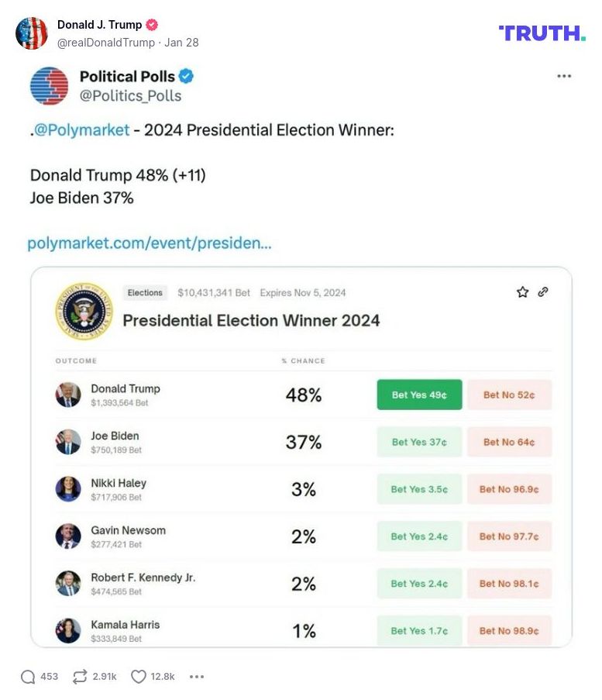Click the verified badge next to Donald J. Trump
The image size is (602, 700).
coord(152,24)
